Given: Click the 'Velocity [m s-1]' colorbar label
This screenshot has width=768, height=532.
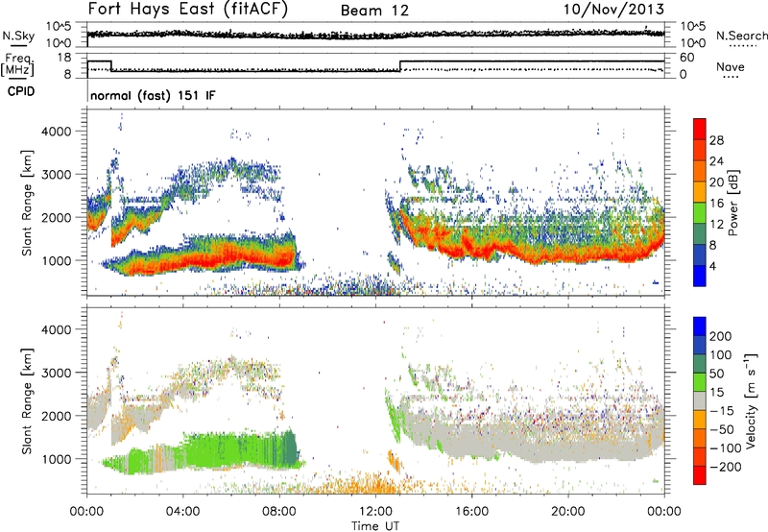Looking at the screenshot, I should [x=750, y=400].
